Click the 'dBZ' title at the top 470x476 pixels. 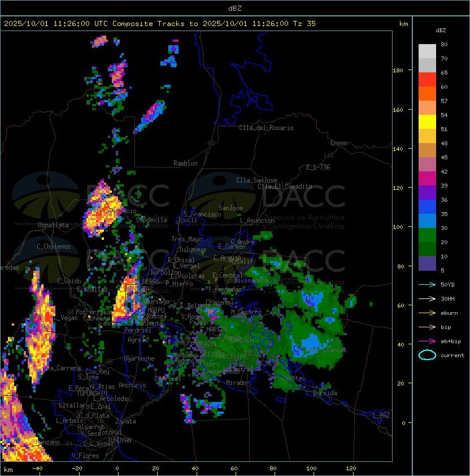click(x=235, y=8)
